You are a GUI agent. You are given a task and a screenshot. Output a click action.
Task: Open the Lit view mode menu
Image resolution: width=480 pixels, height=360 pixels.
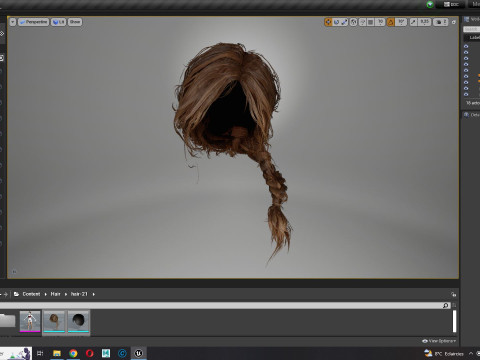58,22
